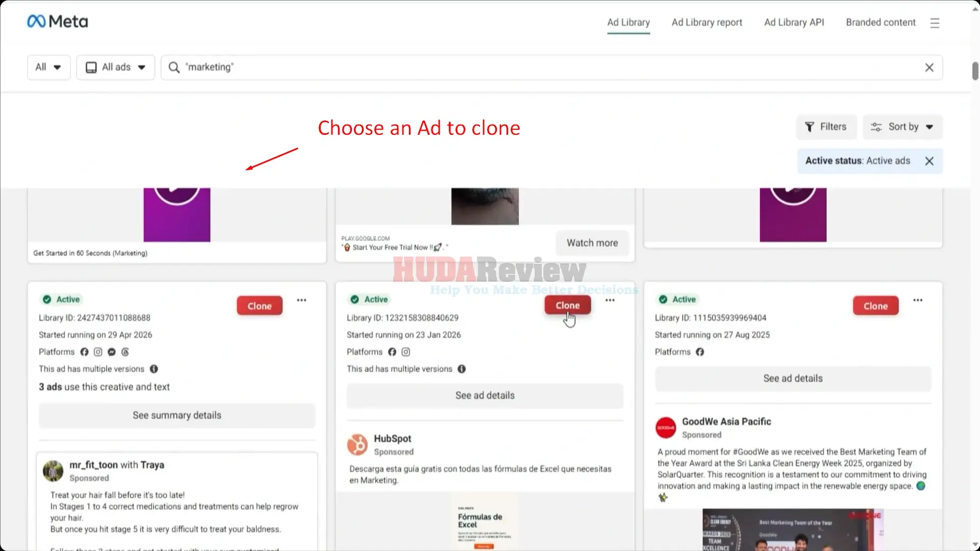Image resolution: width=980 pixels, height=551 pixels.
Task: Click See summary details button
Action: (177, 415)
